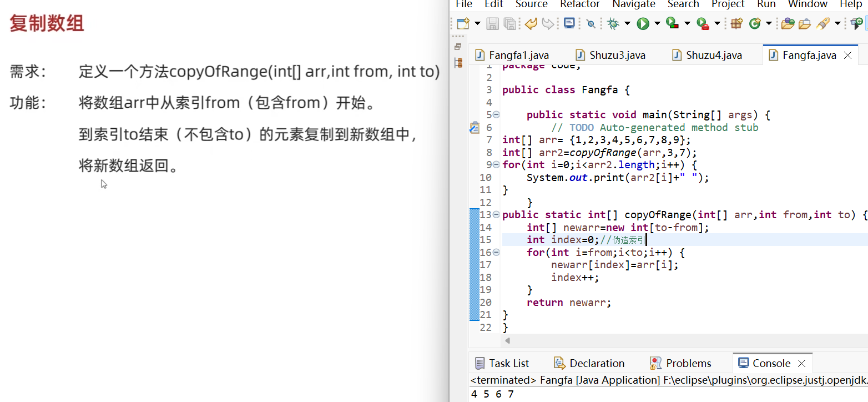Viewport: 868px width, 402px height.
Task: Open the Navigate menu
Action: pyautogui.click(x=634, y=4)
